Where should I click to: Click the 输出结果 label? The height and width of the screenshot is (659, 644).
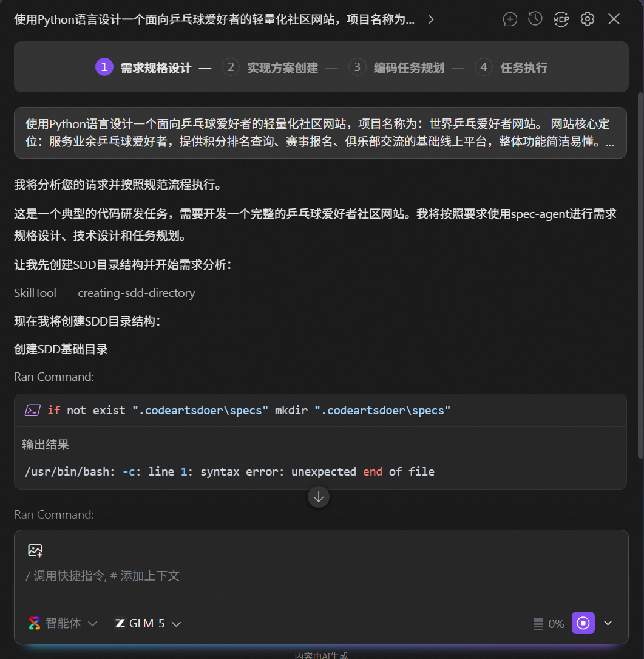(x=46, y=445)
